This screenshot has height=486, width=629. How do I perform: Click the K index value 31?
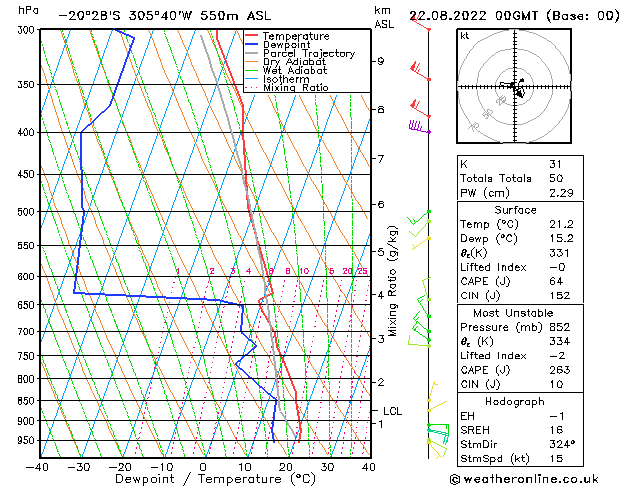(556, 164)
